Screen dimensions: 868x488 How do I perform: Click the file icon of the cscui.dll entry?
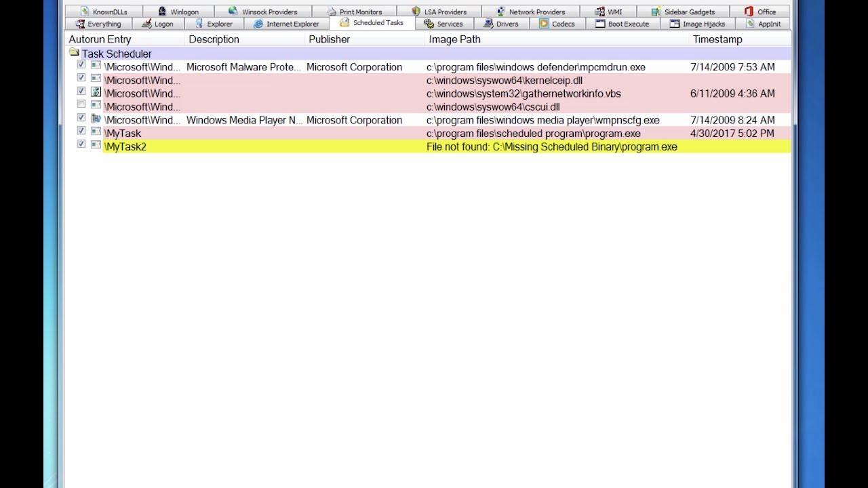point(96,106)
